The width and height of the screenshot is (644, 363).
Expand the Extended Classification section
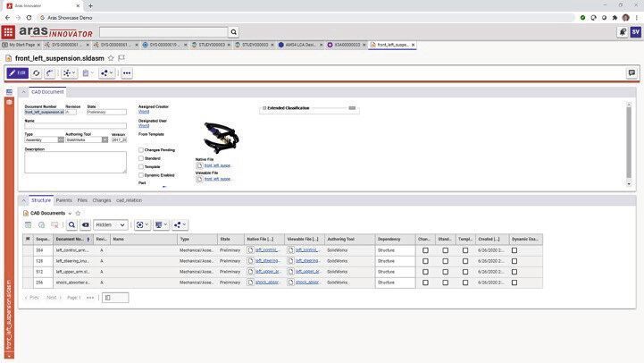click(x=264, y=108)
